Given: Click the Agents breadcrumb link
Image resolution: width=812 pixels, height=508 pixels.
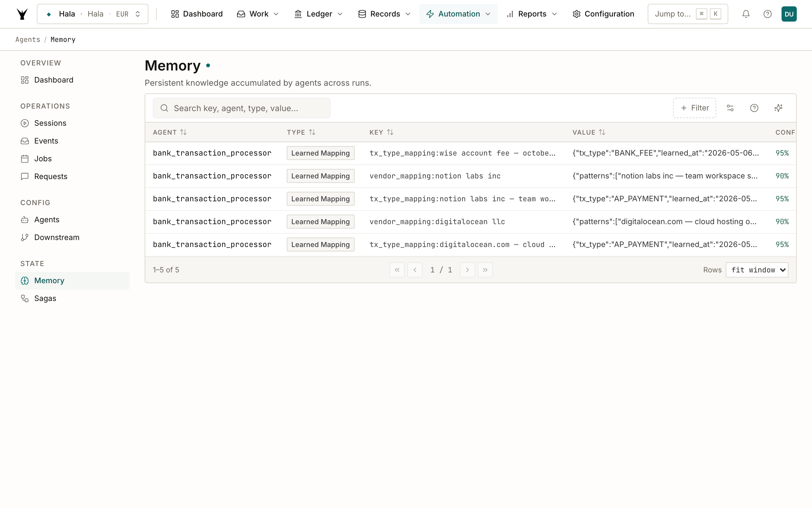Looking at the screenshot, I should tap(28, 40).
